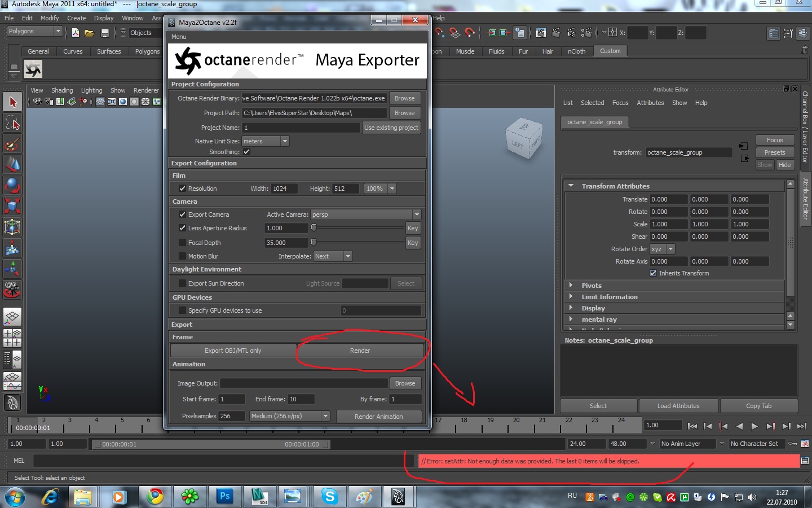Open the Attributes menu in Attribute Editor
The height and width of the screenshot is (508, 812).
tap(650, 103)
